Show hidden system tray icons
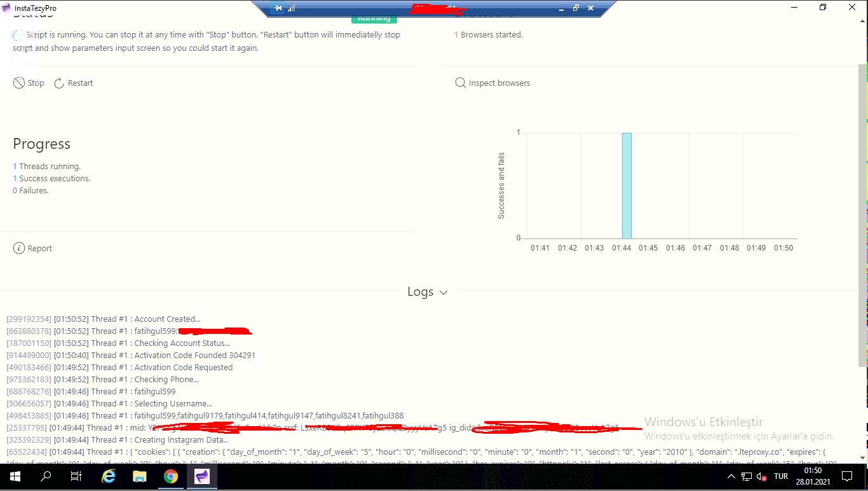The height and width of the screenshot is (491, 868). 731,476
